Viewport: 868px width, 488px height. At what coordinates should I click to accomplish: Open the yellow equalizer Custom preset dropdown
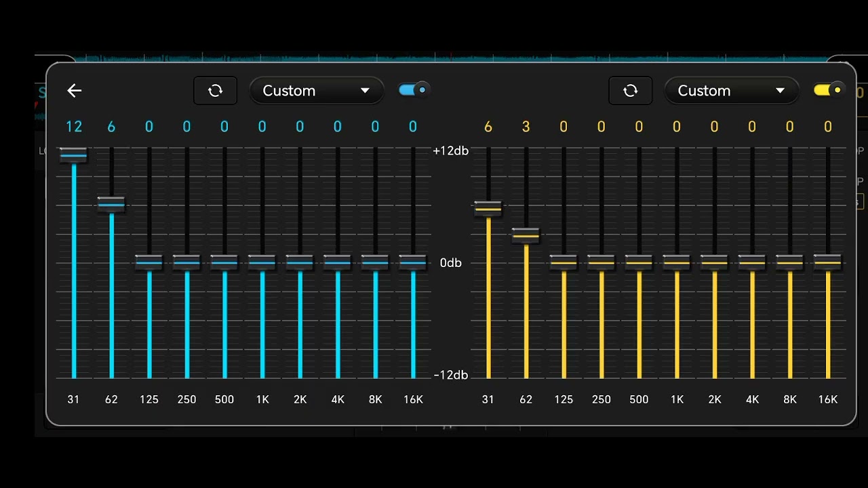pyautogui.click(x=732, y=90)
